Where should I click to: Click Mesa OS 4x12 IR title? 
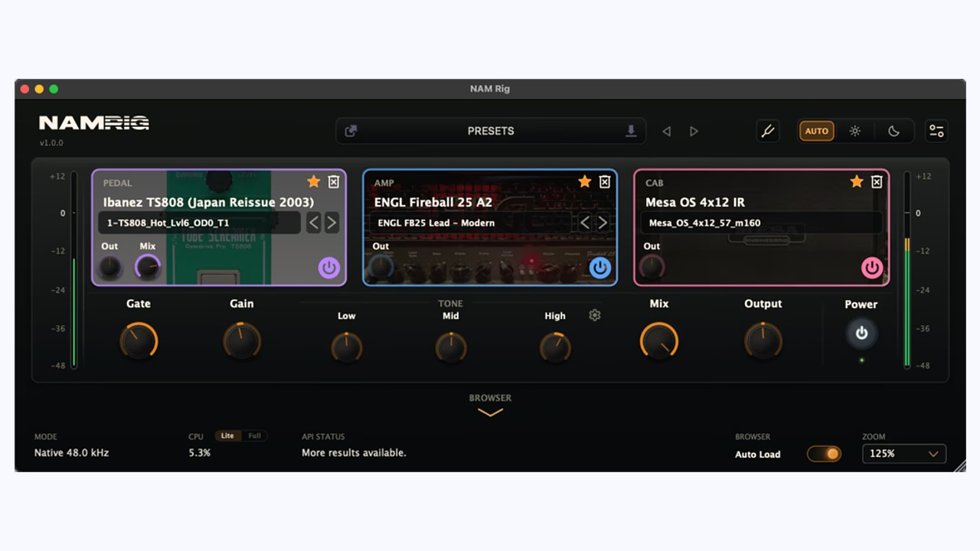tap(695, 202)
